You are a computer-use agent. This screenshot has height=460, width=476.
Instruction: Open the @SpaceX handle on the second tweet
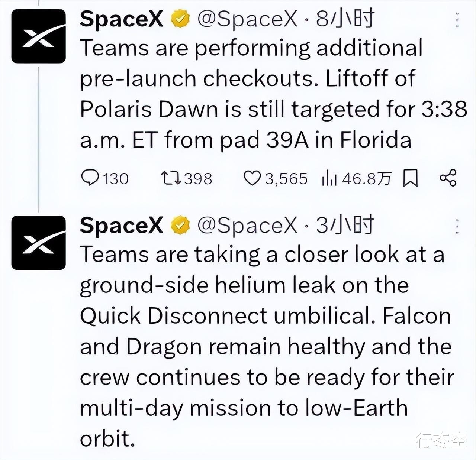pyautogui.click(x=247, y=225)
